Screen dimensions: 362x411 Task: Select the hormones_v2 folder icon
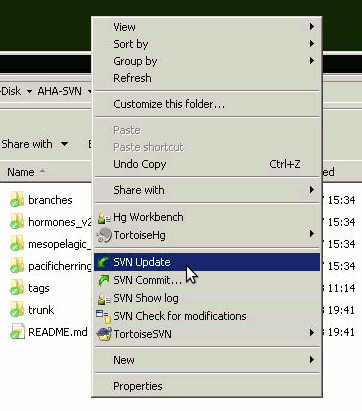coord(17,222)
